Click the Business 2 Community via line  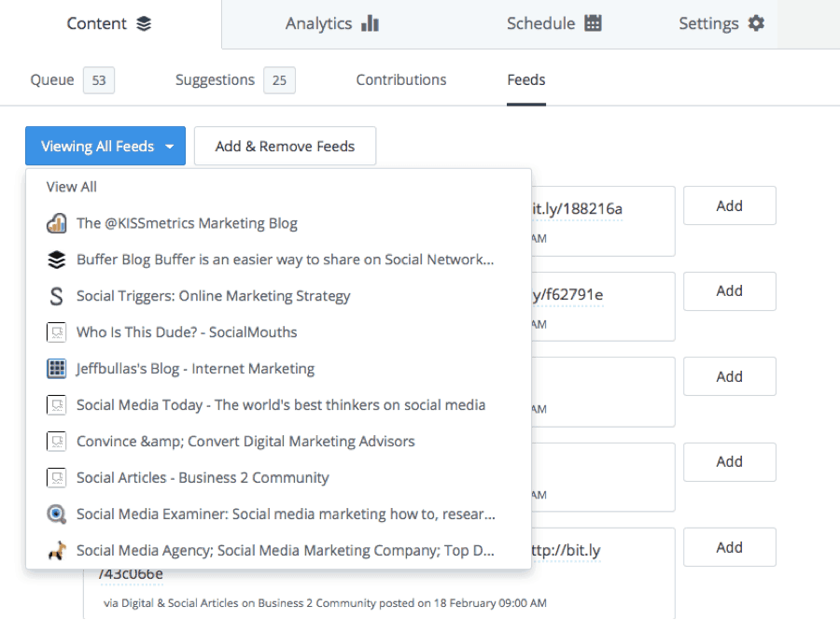325,603
